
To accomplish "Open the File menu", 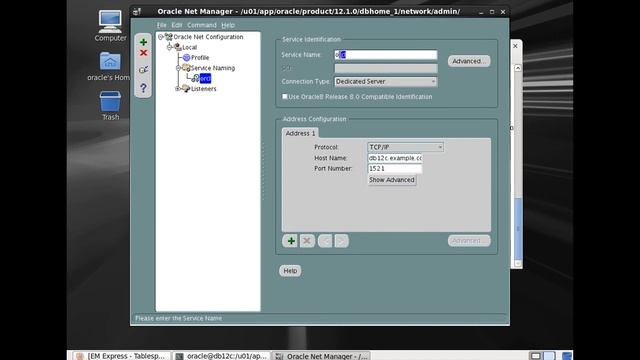I will point(162,25).
